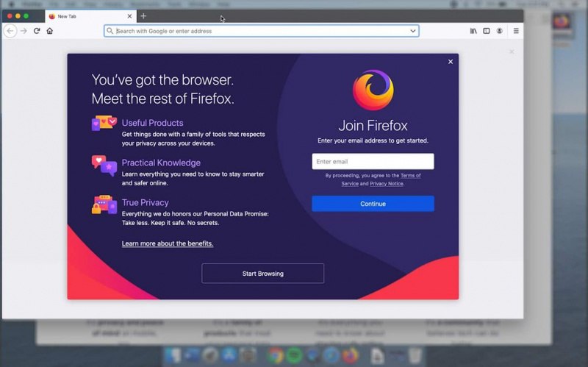Click the Useful Products heading

(153, 123)
